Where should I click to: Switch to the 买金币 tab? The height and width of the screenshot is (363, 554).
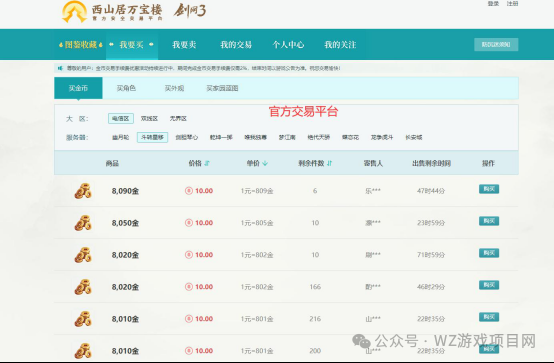78,88
